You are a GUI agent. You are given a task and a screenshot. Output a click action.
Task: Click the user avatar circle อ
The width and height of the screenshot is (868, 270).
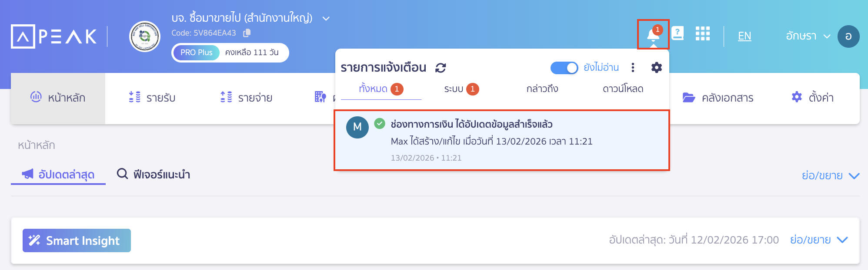848,36
